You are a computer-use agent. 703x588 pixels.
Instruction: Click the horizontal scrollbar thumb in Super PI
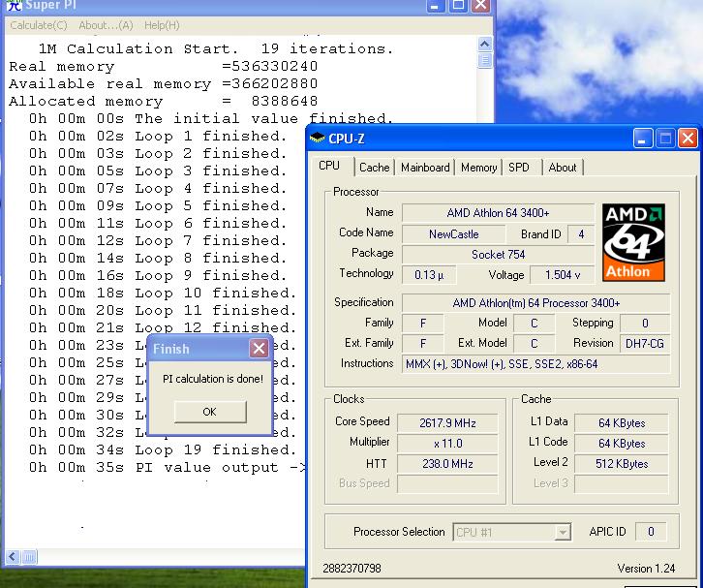29,557
